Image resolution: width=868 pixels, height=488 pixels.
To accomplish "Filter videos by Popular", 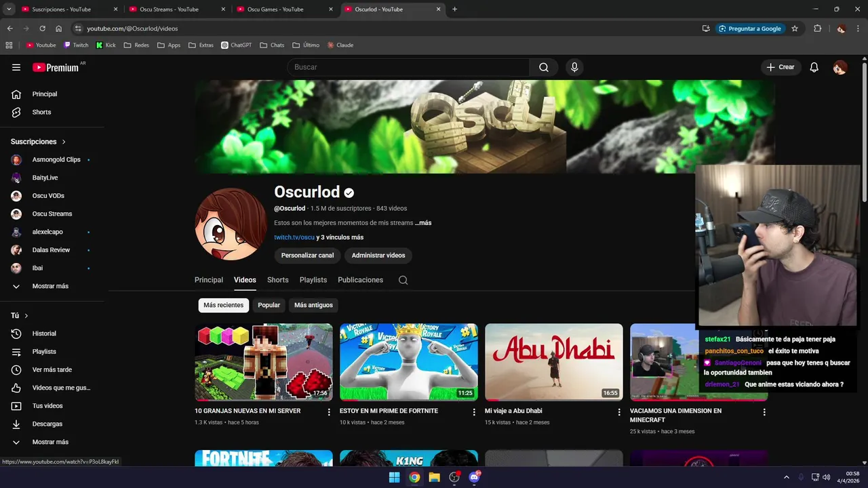I will [269, 305].
